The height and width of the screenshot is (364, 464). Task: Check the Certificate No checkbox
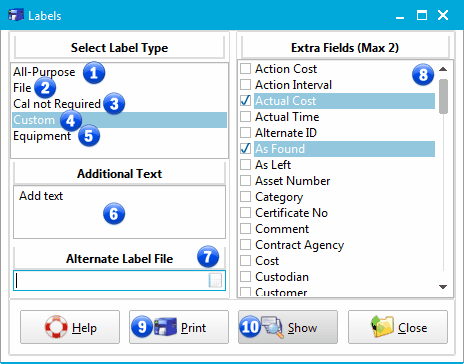click(x=246, y=213)
